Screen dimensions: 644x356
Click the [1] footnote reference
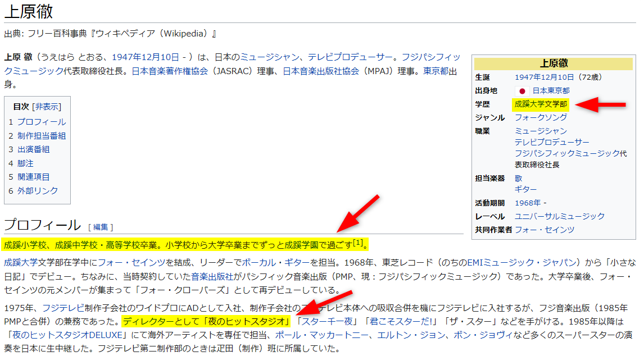358,243
